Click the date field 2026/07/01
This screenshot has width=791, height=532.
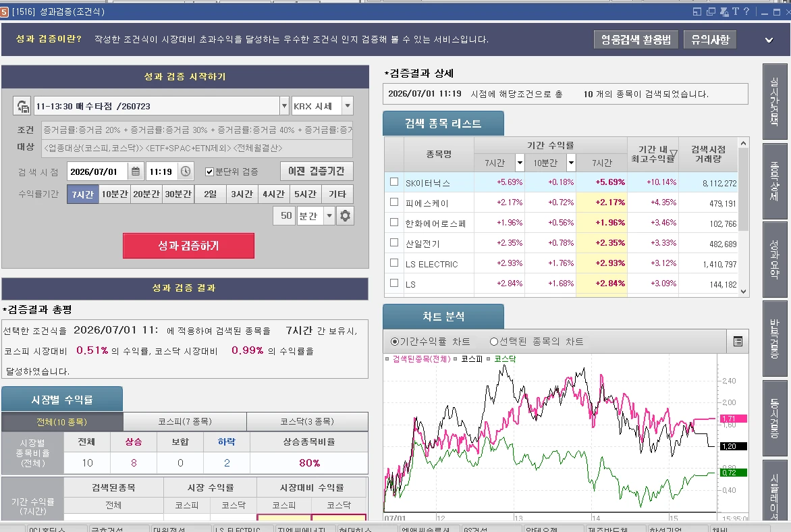(x=97, y=171)
